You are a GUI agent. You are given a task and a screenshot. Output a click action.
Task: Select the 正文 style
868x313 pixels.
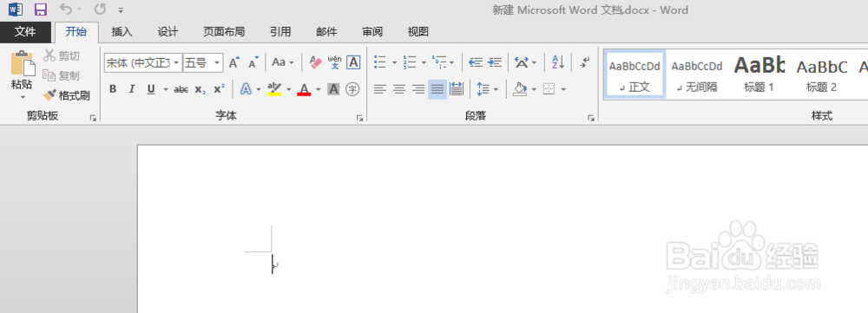[x=635, y=74]
